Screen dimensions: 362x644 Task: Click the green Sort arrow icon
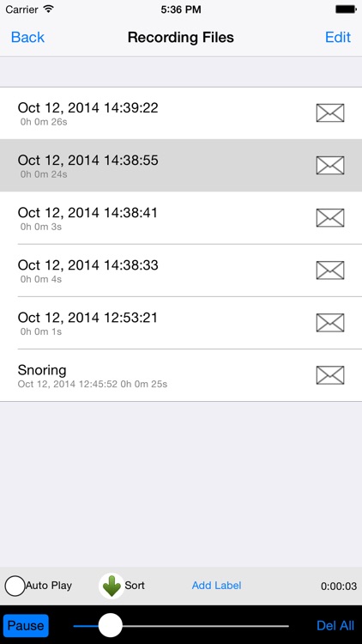click(x=112, y=586)
